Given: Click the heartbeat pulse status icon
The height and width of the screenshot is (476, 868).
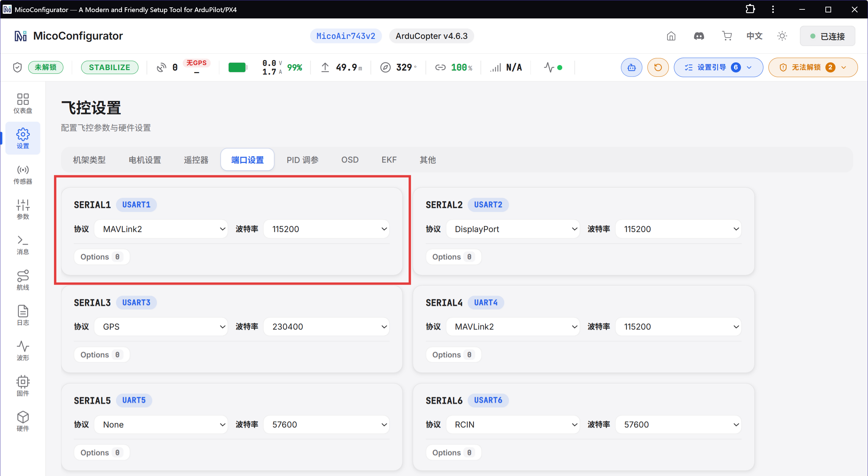Looking at the screenshot, I should pyautogui.click(x=549, y=67).
